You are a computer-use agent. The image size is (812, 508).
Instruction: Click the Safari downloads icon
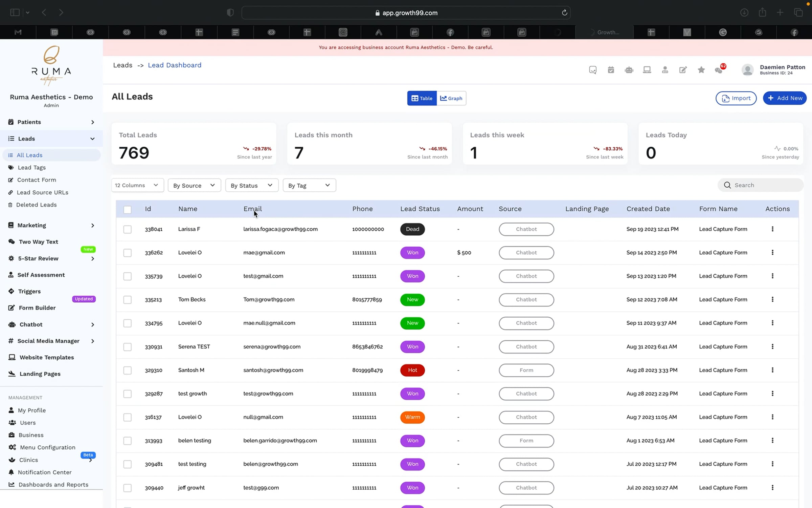click(744, 13)
